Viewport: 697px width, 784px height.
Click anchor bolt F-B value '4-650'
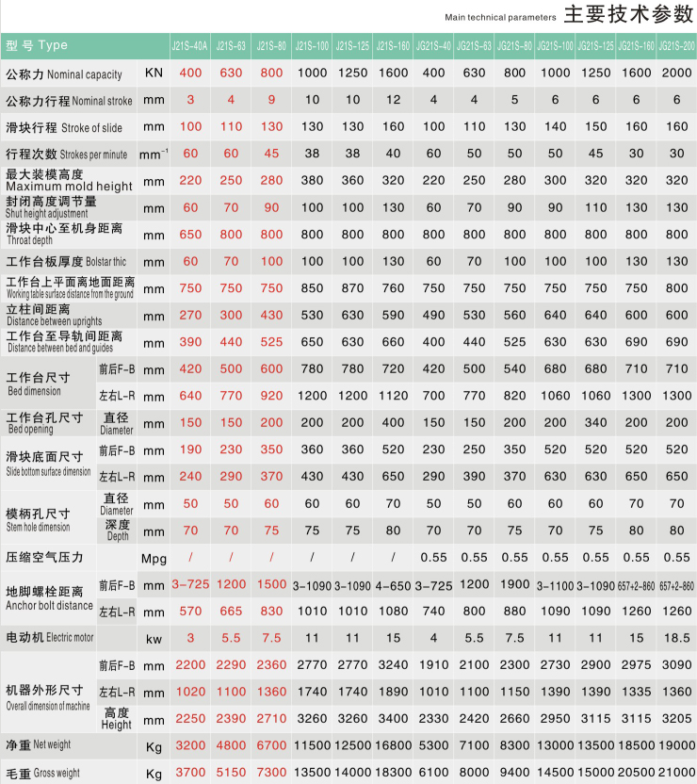click(x=393, y=585)
